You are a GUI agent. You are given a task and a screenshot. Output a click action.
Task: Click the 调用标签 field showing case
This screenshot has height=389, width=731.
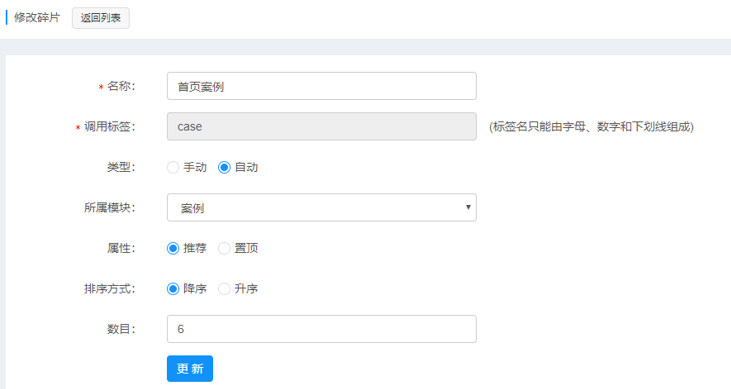pos(322,126)
